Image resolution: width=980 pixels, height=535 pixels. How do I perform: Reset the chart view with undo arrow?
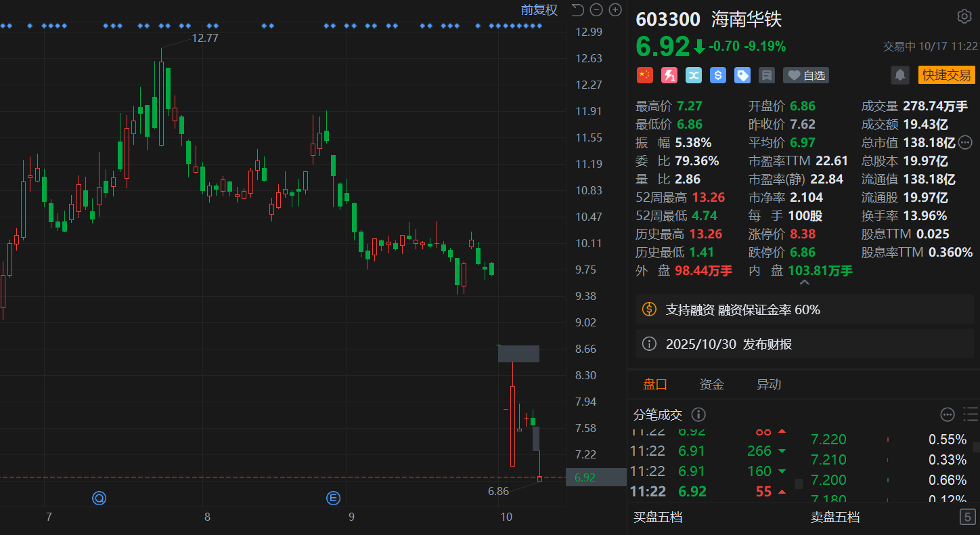(x=577, y=9)
